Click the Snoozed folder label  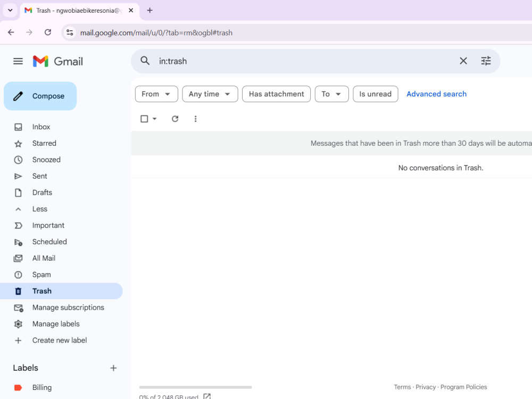click(x=46, y=160)
